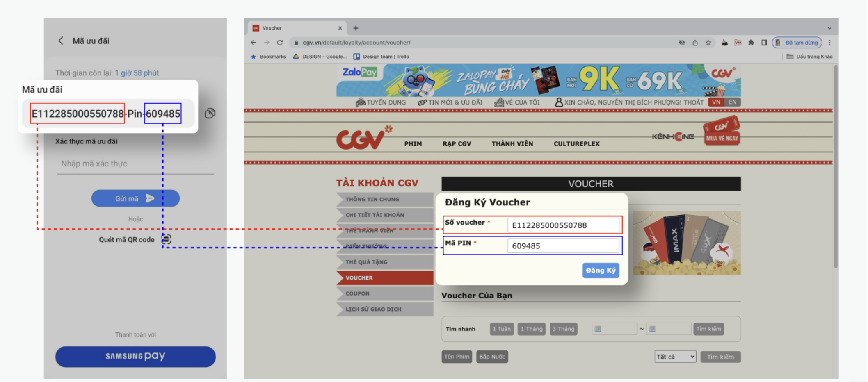Pay with Samsung Pay button
The width and height of the screenshot is (868, 382).
(135, 356)
